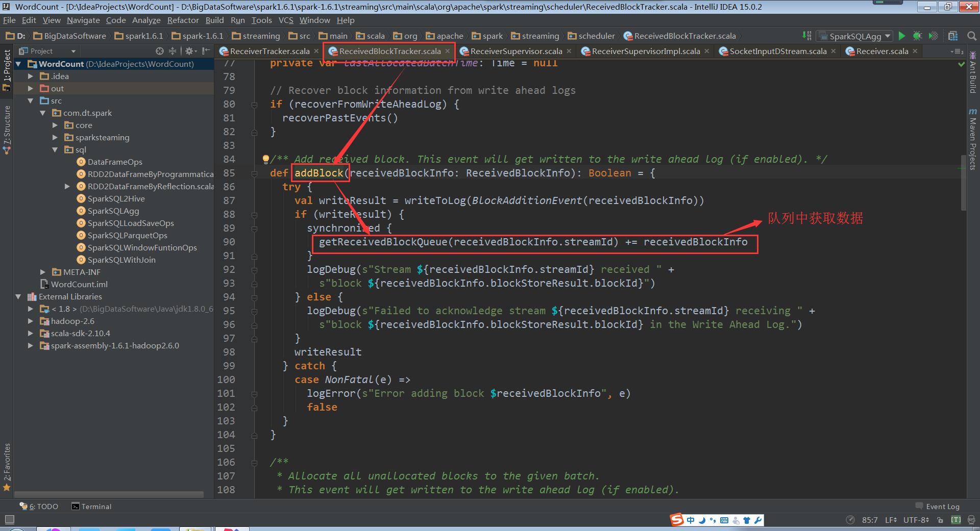The height and width of the screenshot is (531, 980).
Task: Change UTF-8 file encoding
Action: coord(916,520)
